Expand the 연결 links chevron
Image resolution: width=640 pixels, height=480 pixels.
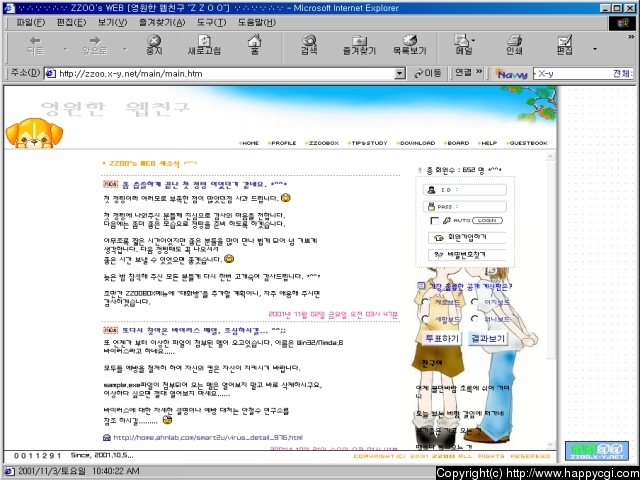coord(479,72)
